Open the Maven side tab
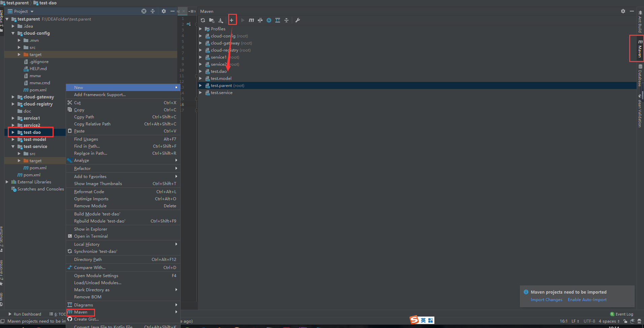This screenshot has width=644, height=328. 640,49
